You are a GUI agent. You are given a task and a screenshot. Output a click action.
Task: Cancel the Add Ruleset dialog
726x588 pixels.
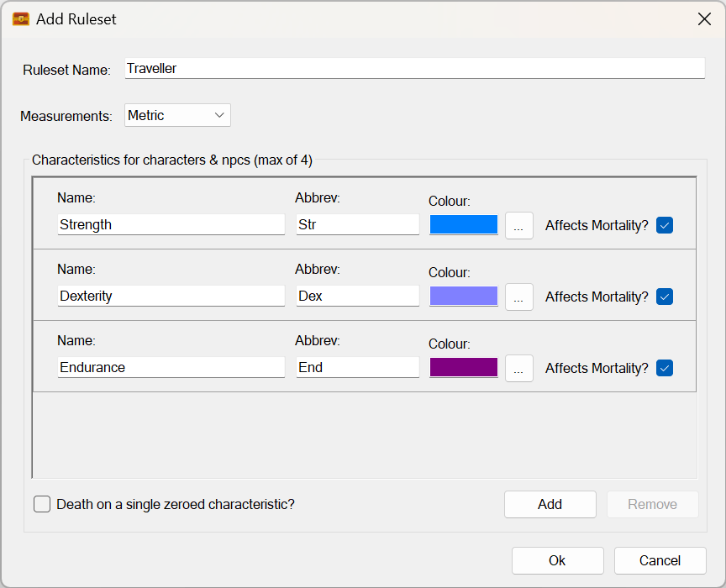(660, 560)
